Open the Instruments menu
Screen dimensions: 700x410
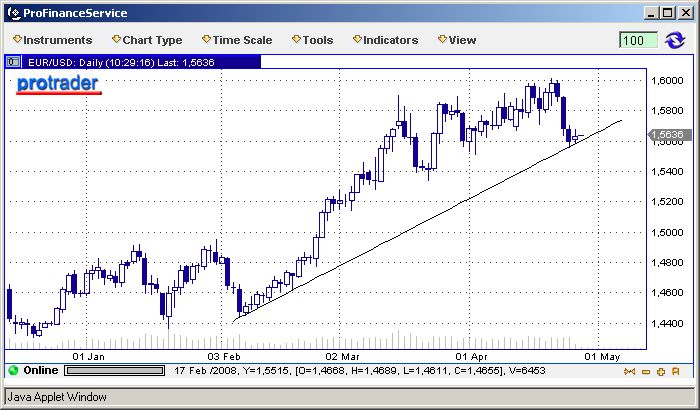53,40
